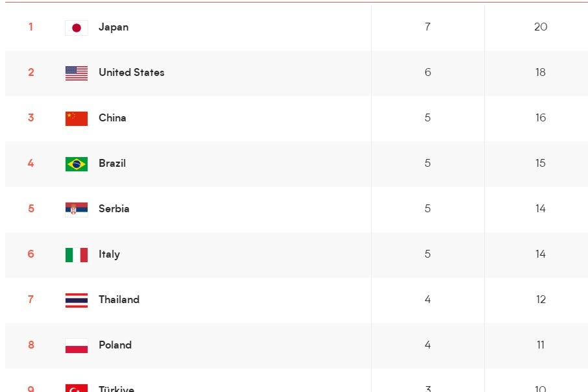Open the Japan team link
Screen dimensions: 588x392
pyautogui.click(x=114, y=27)
